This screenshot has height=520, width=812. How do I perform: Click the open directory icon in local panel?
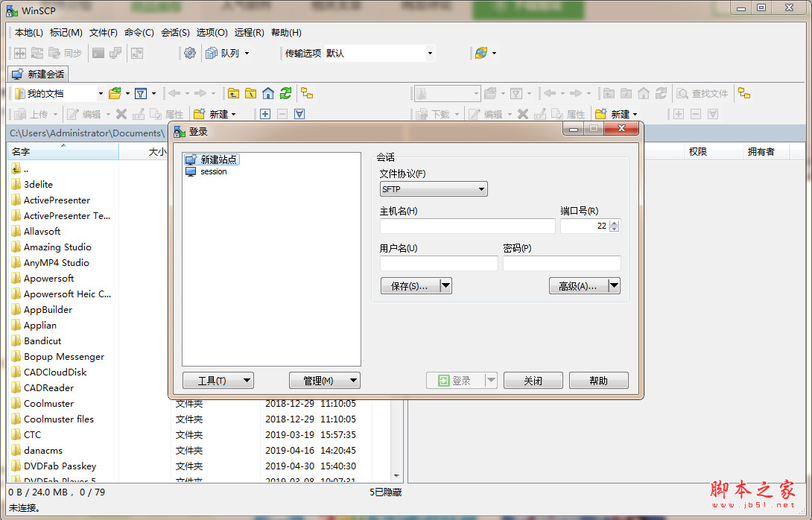tap(115, 93)
